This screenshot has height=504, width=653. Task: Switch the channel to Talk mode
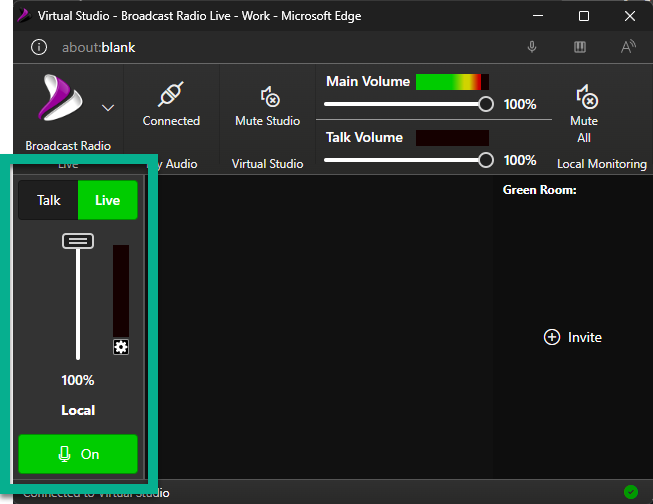pos(48,200)
